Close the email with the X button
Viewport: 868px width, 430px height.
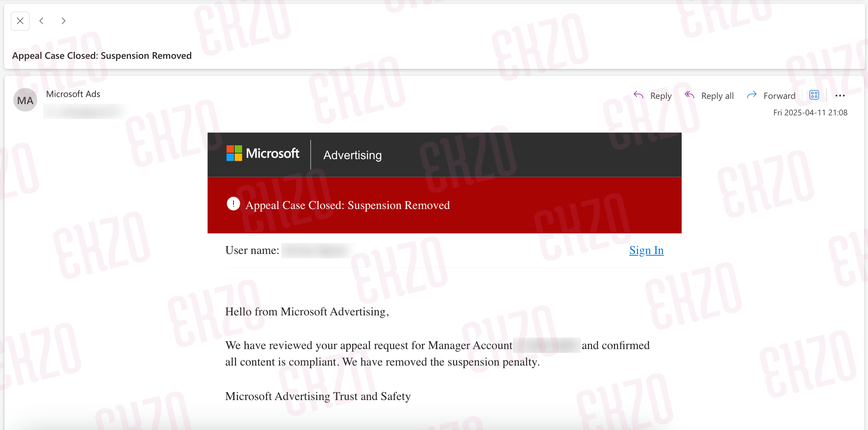pos(20,21)
